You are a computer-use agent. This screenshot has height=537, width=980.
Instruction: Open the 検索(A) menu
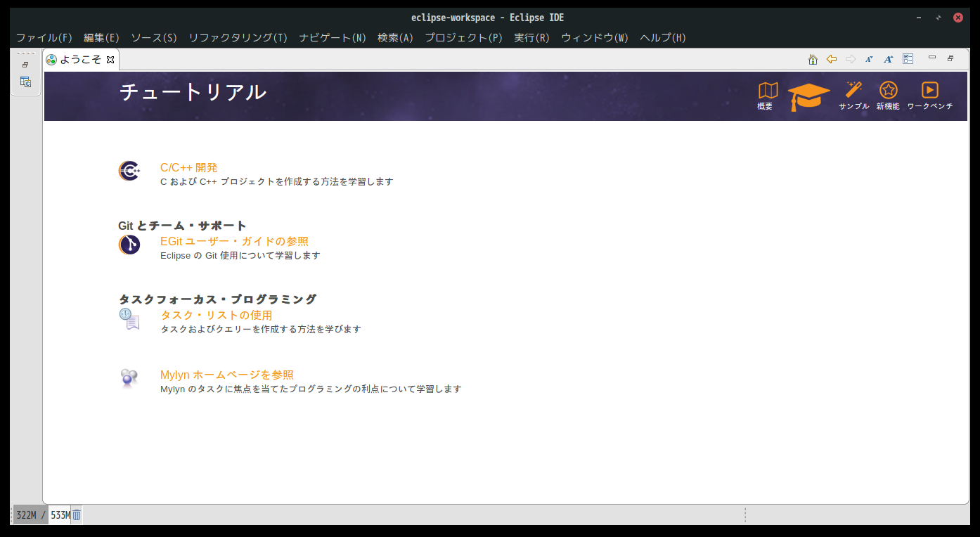395,38
